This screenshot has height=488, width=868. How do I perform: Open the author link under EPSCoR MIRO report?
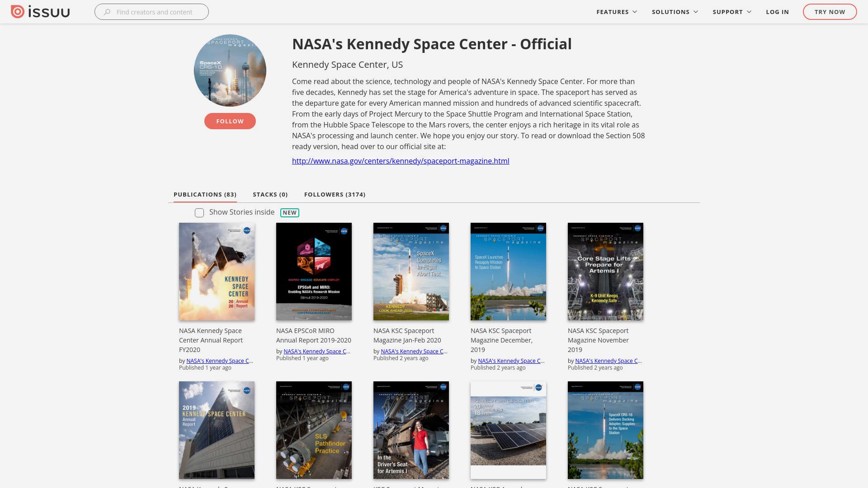(x=317, y=351)
